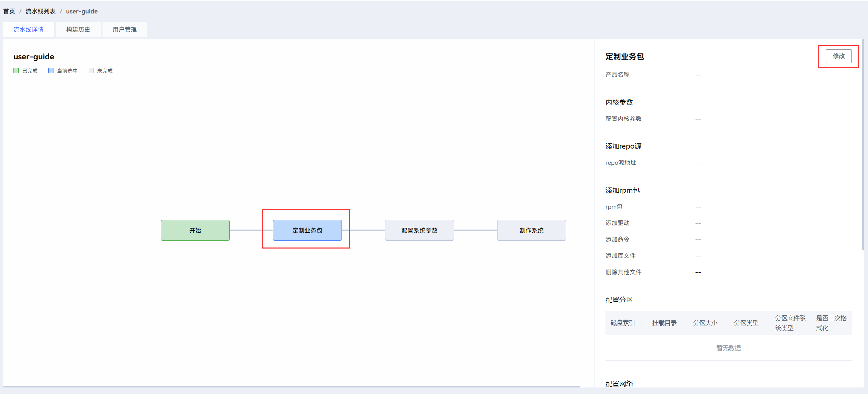Click the blue 当前选中 legend swatch
This screenshot has height=394, width=868.
coord(51,71)
